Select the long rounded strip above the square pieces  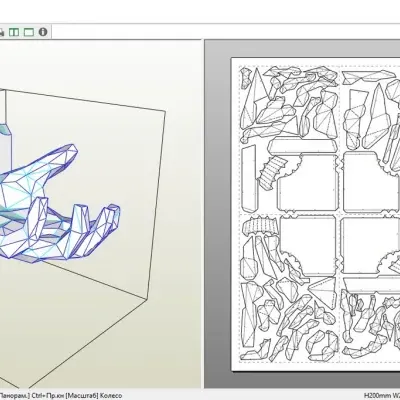[302, 146]
